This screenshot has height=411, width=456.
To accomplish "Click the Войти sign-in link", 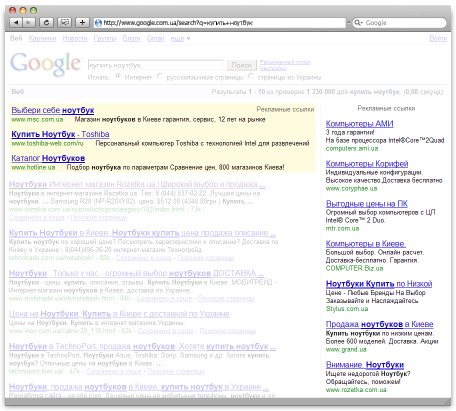I will (438, 38).
